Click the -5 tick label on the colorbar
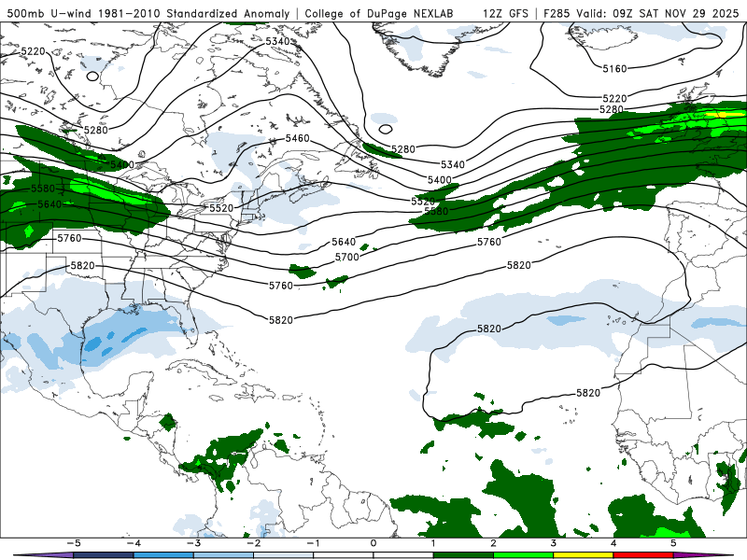This screenshot has height=560, width=747. [74, 543]
